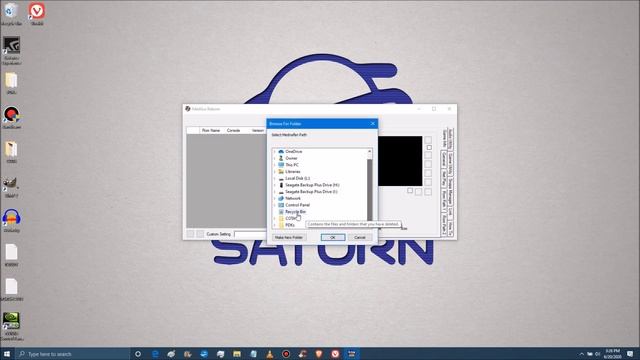
Task: Expand the Network tree node
Action: (x=274, y=198)
